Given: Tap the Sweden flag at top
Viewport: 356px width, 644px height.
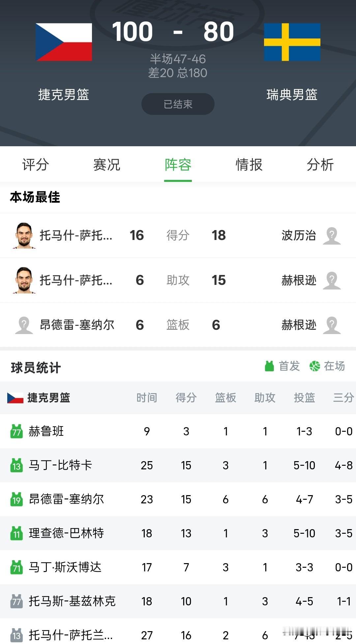Looking at the screenshot, I should click(292, 42).
